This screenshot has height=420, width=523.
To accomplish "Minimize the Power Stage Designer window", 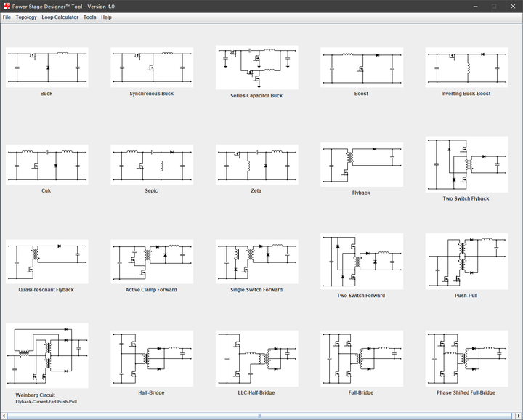I will (x=476, y=7).
